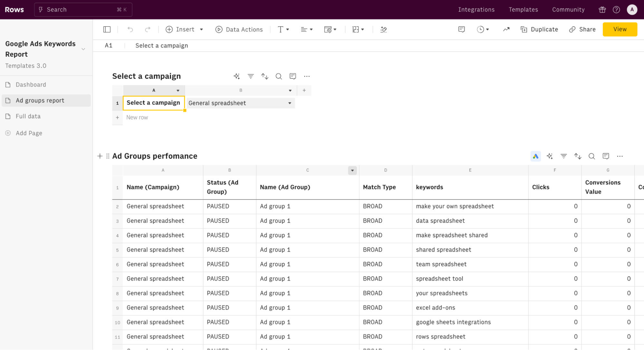This screenshot has height=350, width=644.
Task: Click the search icon in Ad Groups performance
Action: pos(591,156)
